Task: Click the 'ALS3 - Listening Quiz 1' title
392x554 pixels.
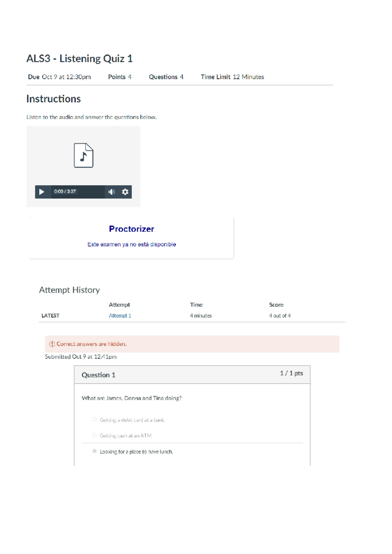Action: coord(79,59)
